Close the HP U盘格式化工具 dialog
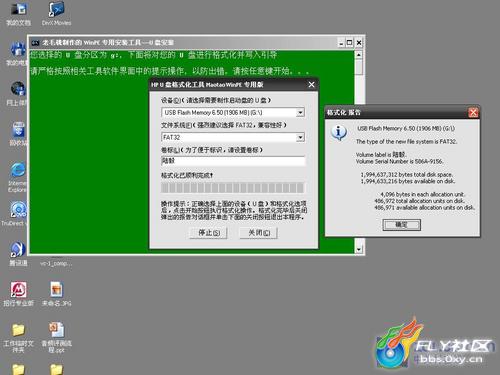 [x=311, y=85]
